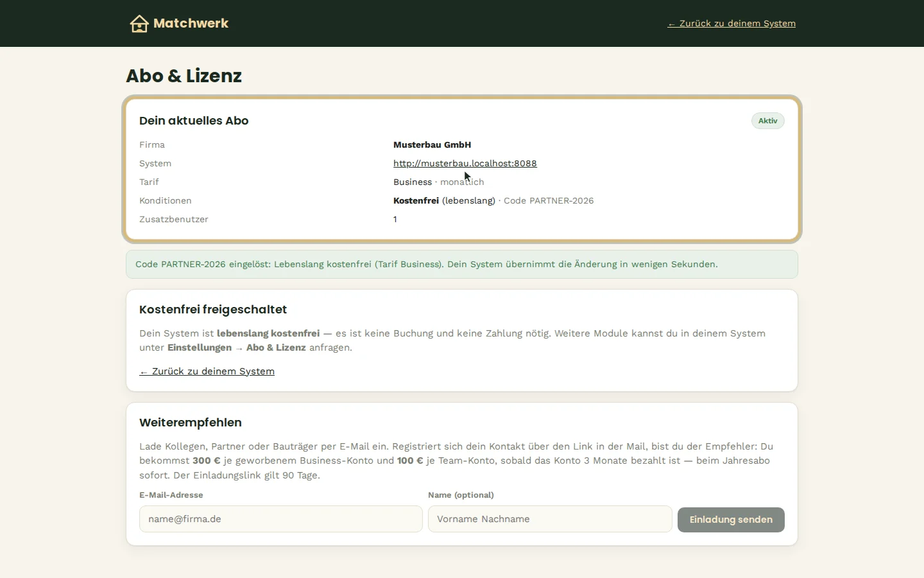
Task: Click the Firma label
Action: point(152,144)
